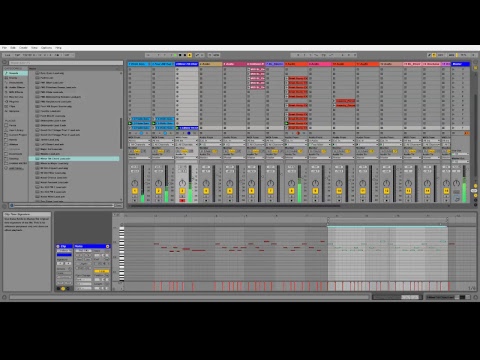Toggle the MIDI Map Mode switch
This screenshot has width=480, height=360.
coord(451,55)
